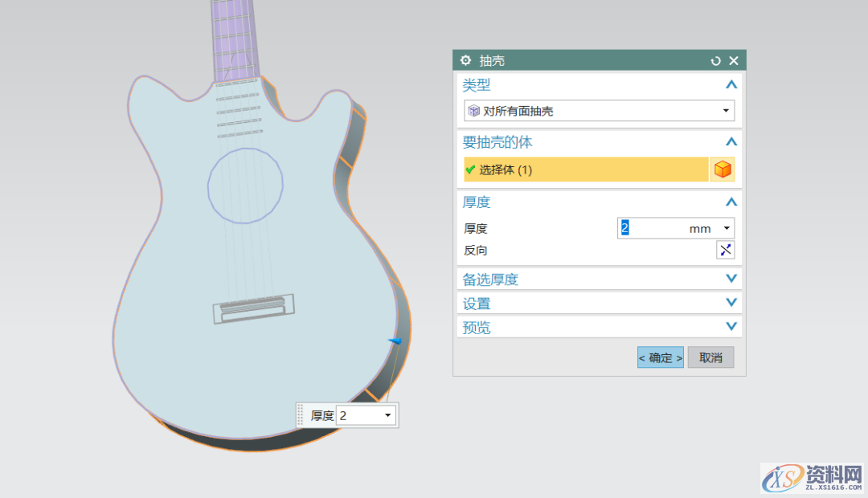868x498 pixels.
Task: Open the mm unit dropdown arrow
Action: [x=727, y=228]
